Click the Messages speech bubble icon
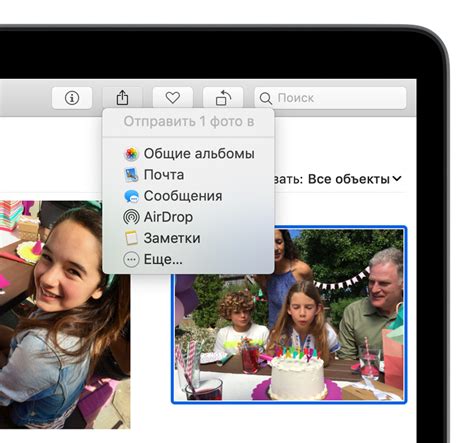 coord(131,196)
